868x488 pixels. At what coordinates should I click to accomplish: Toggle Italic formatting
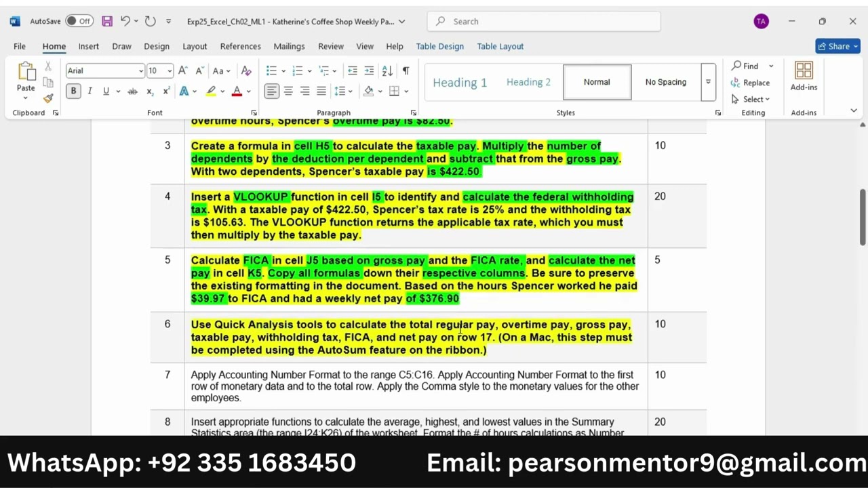(90, 91)
